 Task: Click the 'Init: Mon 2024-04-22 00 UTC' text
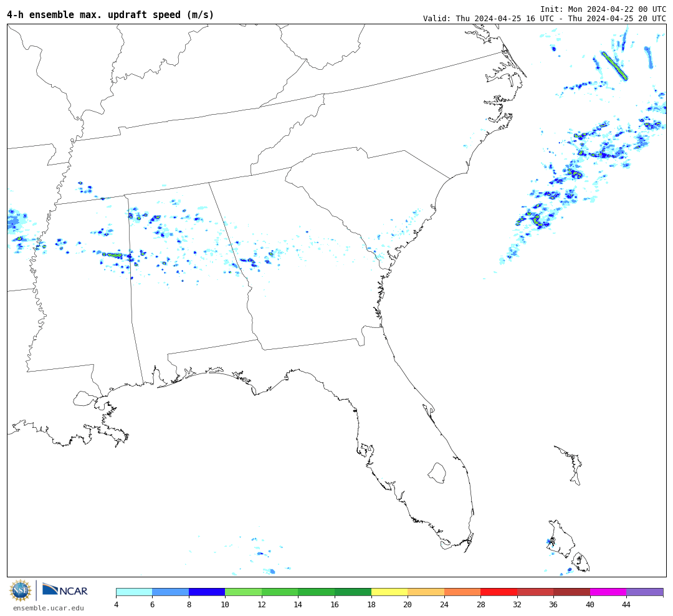[x=603, y=9]
